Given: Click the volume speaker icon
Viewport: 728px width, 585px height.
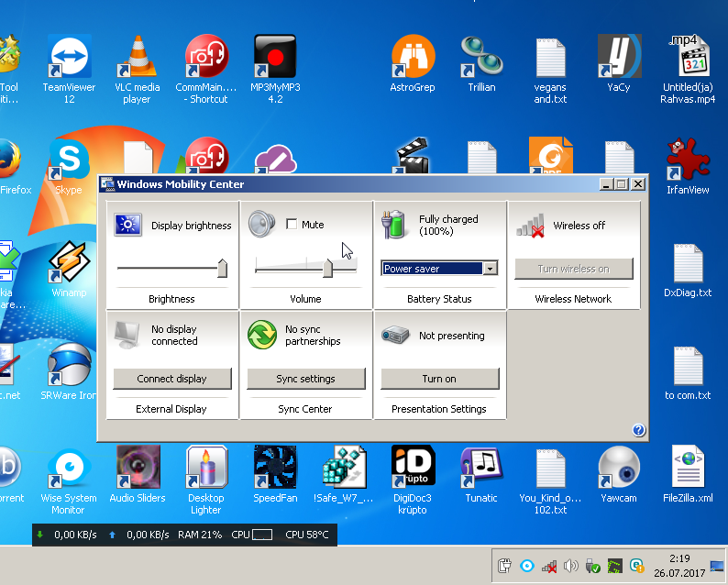Looking at the screenshot, I should pyautogui.click(x=261, y=225).
